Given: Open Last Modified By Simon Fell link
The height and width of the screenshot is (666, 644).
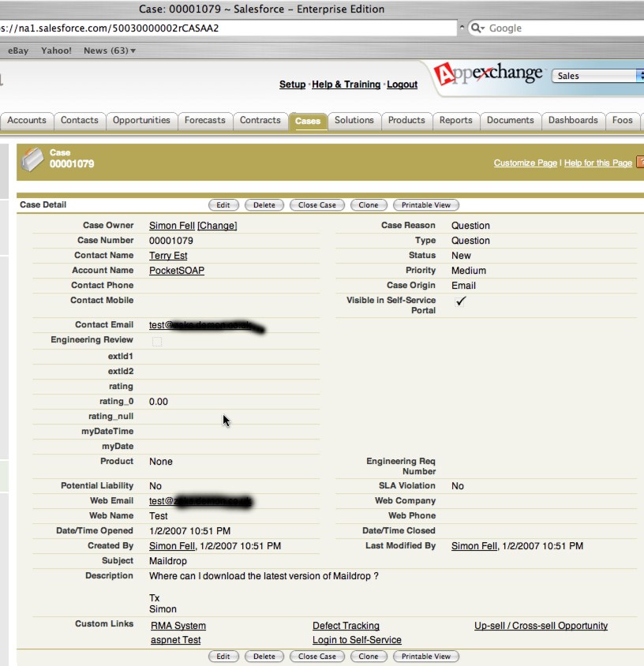Looking at the screenshot, I should tap(474, 546).
